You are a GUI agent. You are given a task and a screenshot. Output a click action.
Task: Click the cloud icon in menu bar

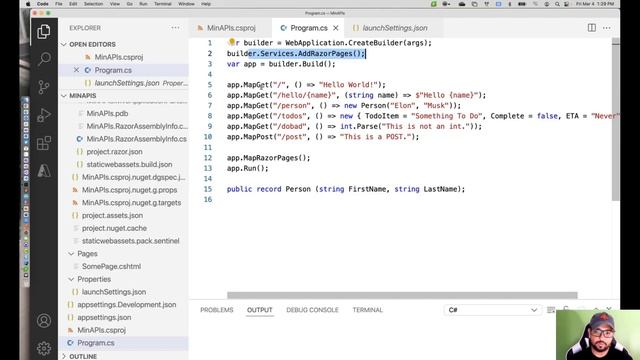462,4
